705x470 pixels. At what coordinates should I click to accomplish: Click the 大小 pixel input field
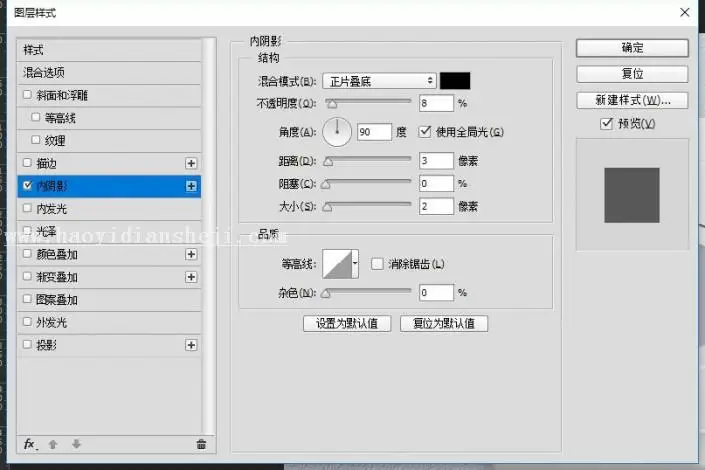point(436,206)
